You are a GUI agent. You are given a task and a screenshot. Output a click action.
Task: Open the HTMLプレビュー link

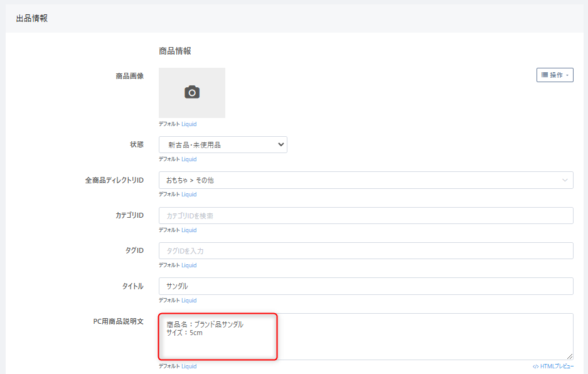[553, 366]
